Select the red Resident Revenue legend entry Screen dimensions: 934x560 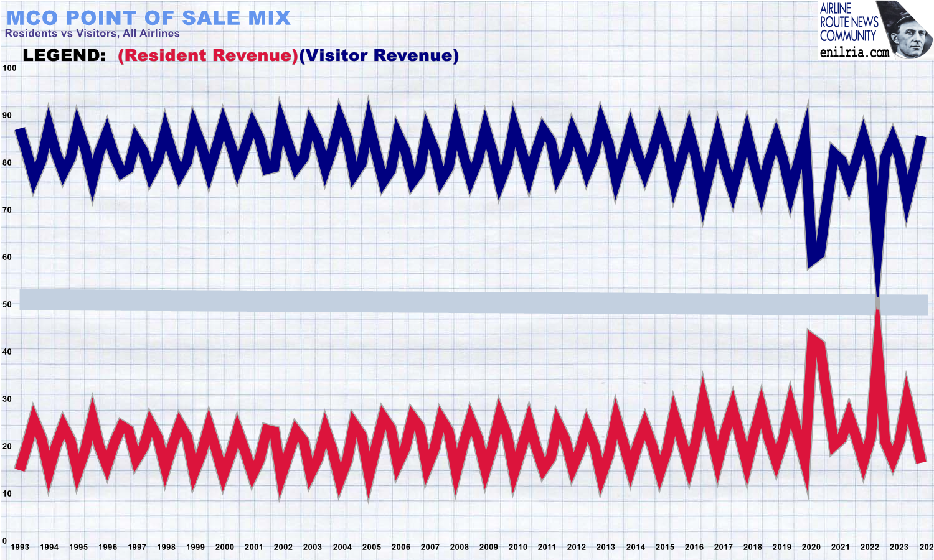click(x=209, y=55)
